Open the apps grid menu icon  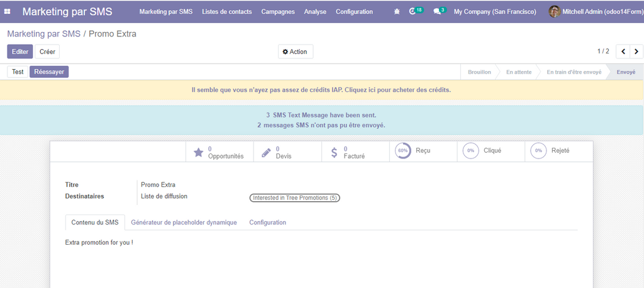8,11
